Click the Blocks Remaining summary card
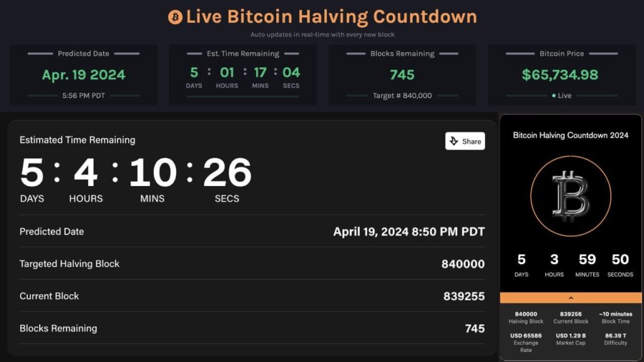The width and height of the screenshot is (644, 362). [401, 75]
